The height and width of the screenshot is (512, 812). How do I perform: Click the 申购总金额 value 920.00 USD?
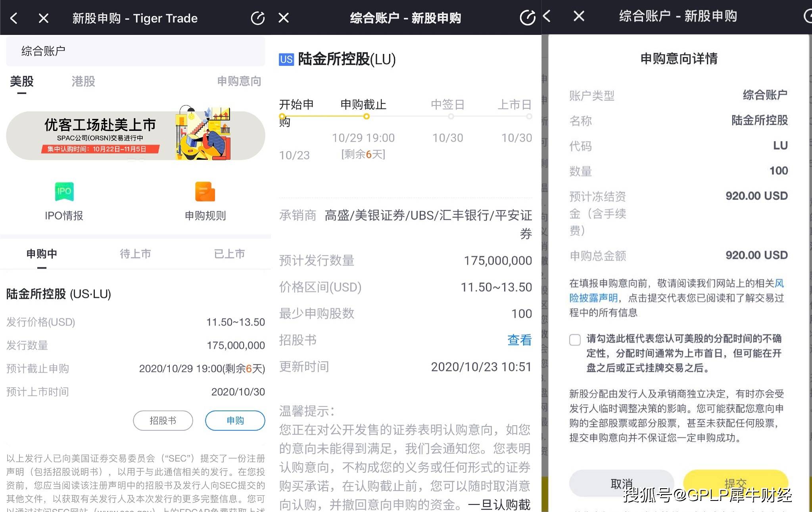coord(756,255)
